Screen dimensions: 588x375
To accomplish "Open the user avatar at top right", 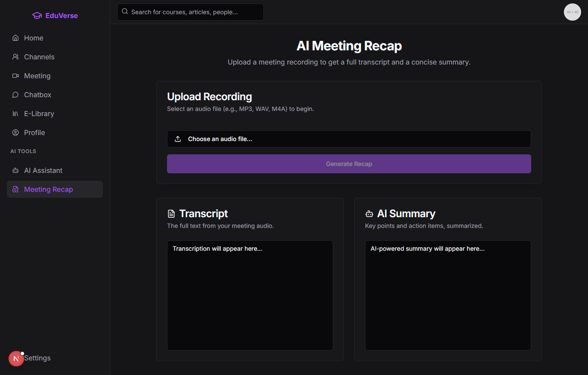I will [x=573, y=12].
